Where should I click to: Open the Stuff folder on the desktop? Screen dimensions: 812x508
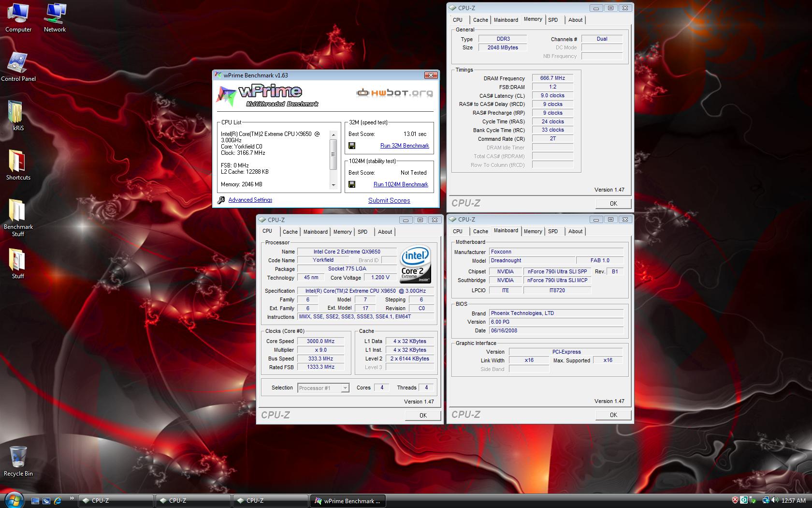tap(18, 264)
